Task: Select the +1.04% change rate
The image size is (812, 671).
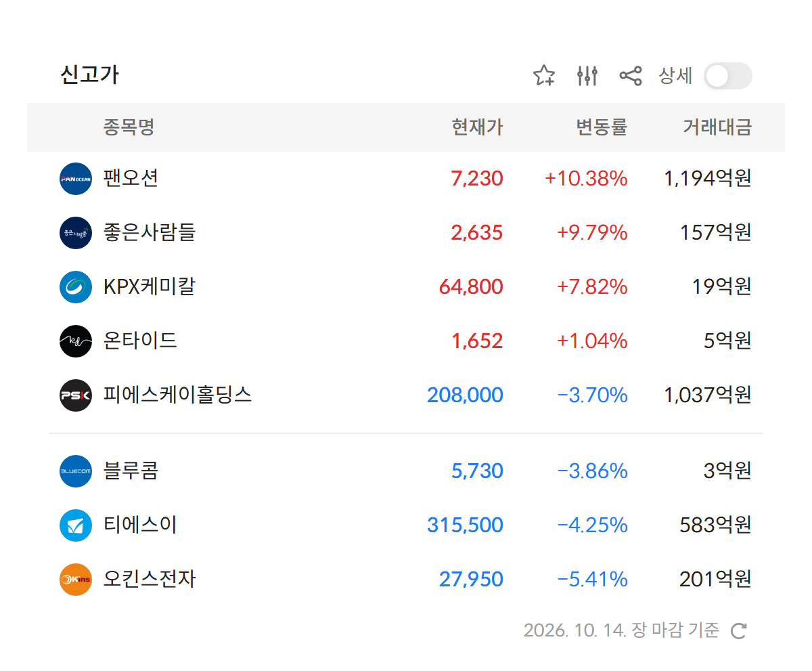Action: tap(592, 341)
